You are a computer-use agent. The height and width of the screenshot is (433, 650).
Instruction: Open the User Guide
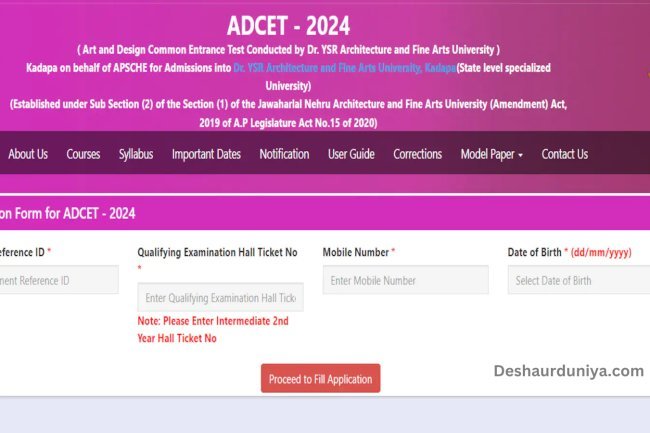pos(351,154)
